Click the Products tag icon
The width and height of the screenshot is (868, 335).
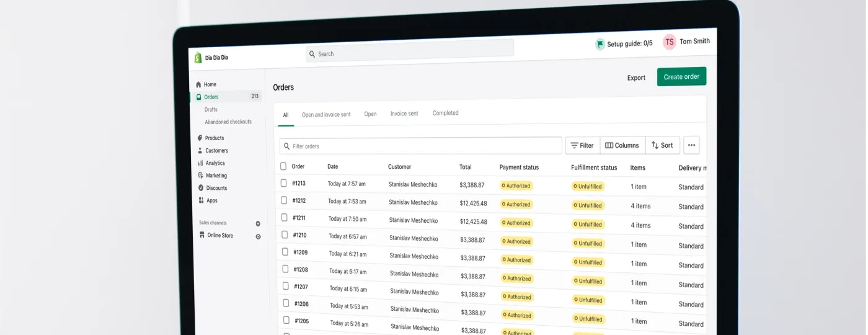coord(200,138)
